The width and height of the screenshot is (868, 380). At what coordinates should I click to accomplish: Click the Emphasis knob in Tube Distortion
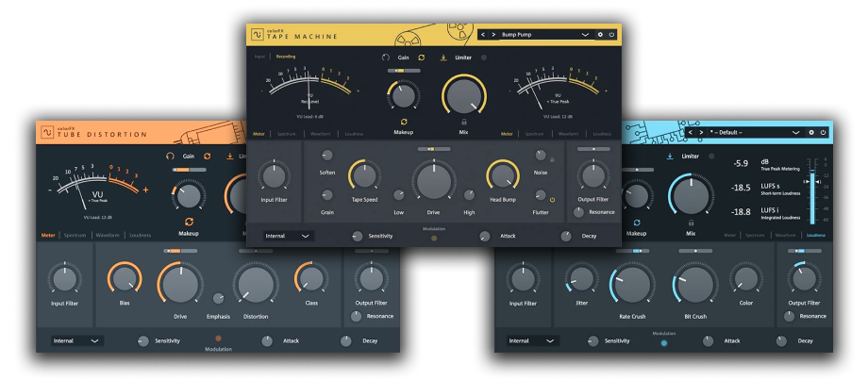pyautogui.click(x=218, y=299)
